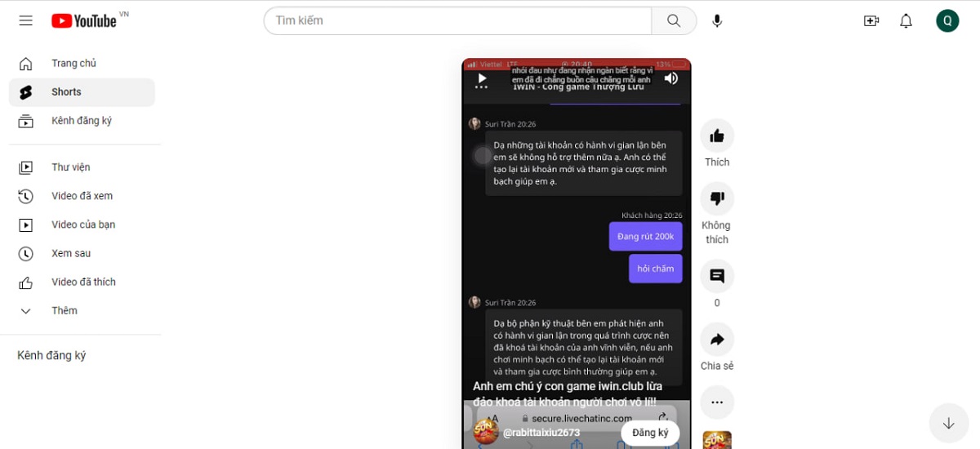Screen dimensions: 980x449
Task: Click the search magnifier button
Action: pos(674,20)
